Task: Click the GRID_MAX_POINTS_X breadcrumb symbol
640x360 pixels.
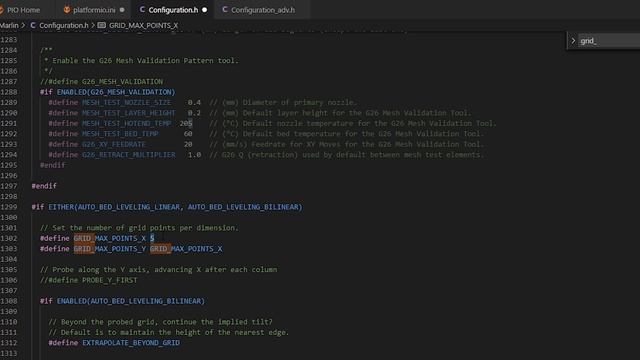Action: [143, 25]
